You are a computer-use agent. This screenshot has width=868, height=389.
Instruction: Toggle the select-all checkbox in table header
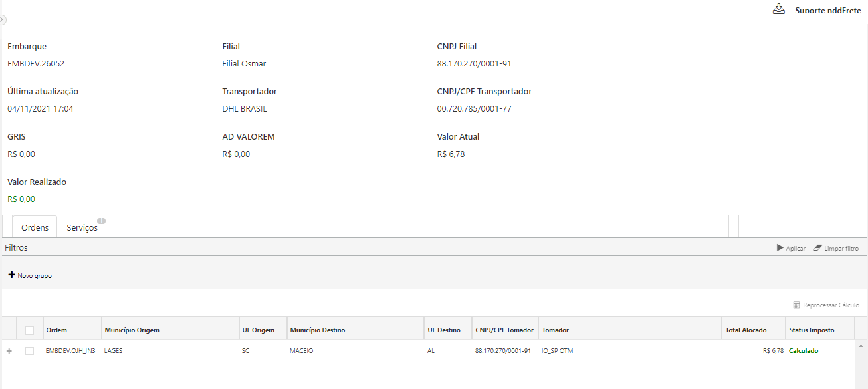(x=29, y=330)
